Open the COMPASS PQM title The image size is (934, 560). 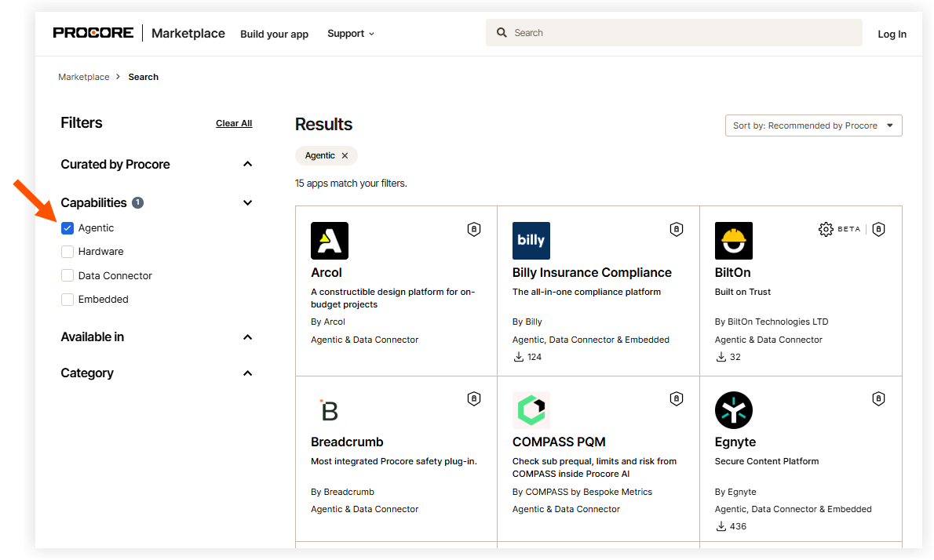(x=559, y=442)
